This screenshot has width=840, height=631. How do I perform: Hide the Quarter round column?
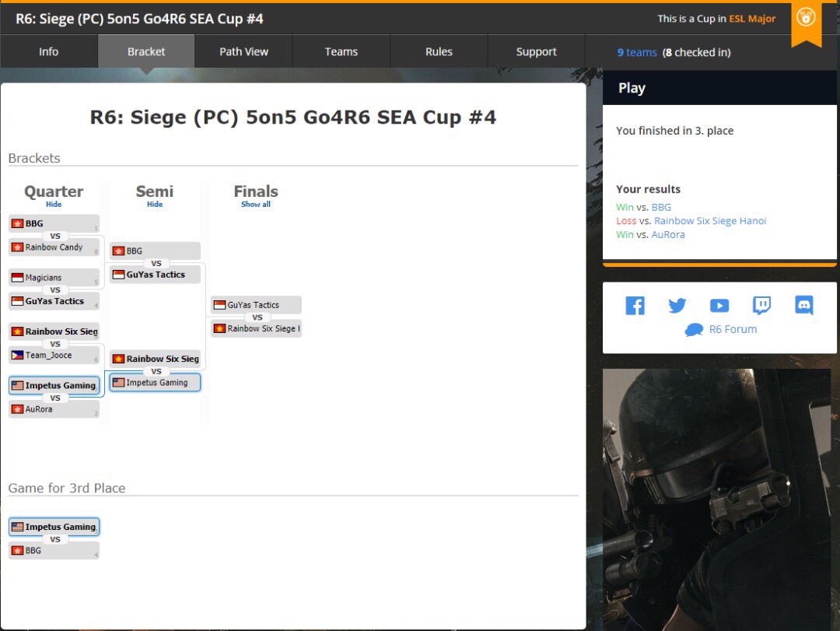(x=54, y=205)
